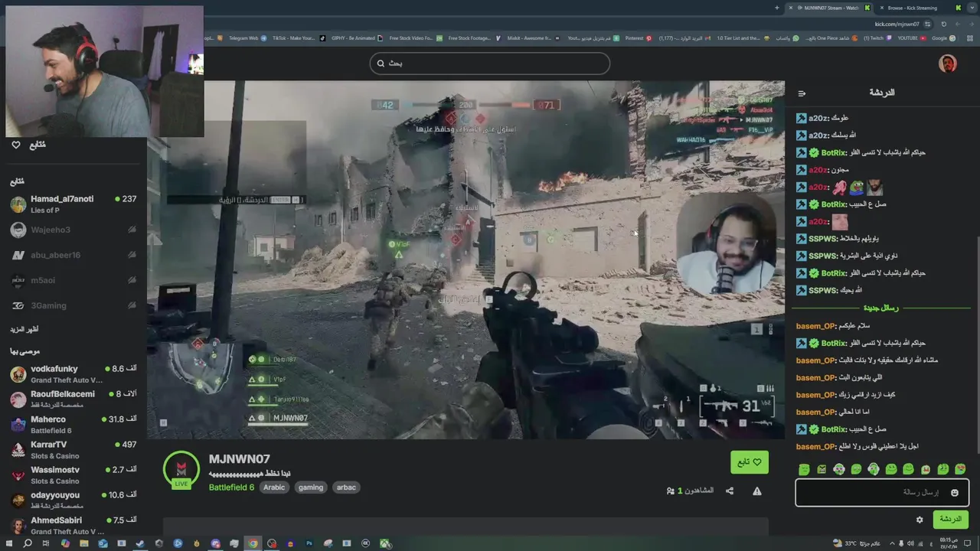Insert the heart-eyes green emote
980x551 pixels.
point(960,469)
